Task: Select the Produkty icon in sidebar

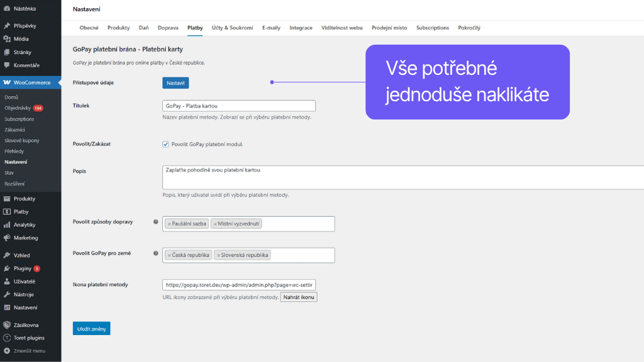Action: (x=7, y=199)
